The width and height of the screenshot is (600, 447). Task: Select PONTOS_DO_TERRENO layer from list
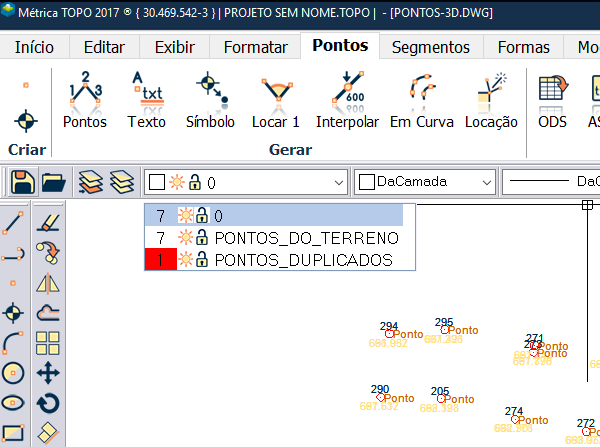point(306,238)
